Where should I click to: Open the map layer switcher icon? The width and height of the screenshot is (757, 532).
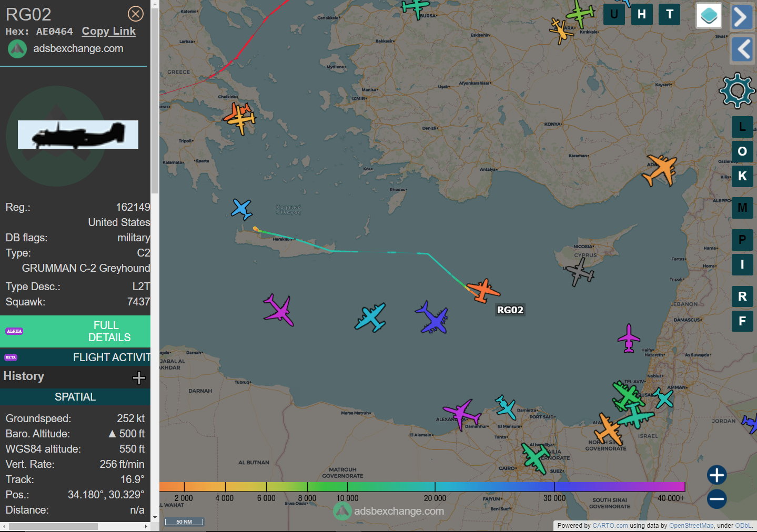pyautogui.click(x=709, y=15)
